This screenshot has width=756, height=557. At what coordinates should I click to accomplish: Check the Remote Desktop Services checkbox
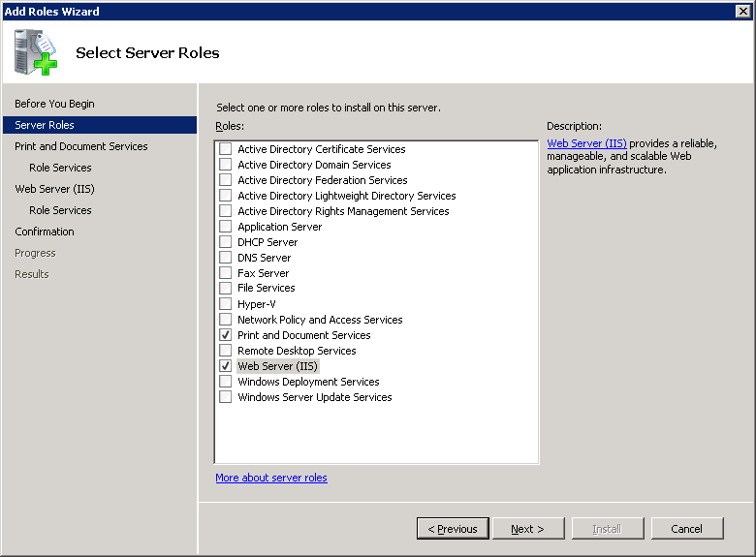[x=226, y=351]
